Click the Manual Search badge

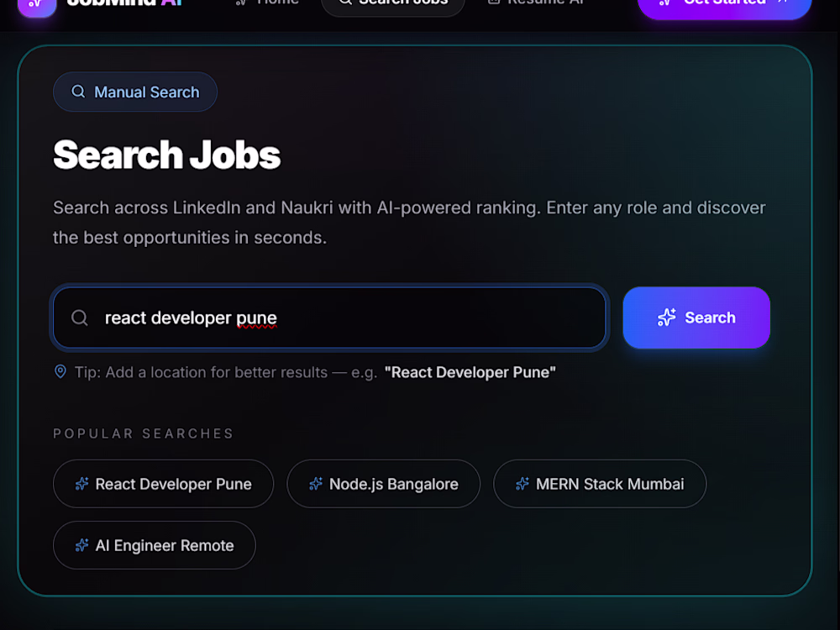coord(135,92)
